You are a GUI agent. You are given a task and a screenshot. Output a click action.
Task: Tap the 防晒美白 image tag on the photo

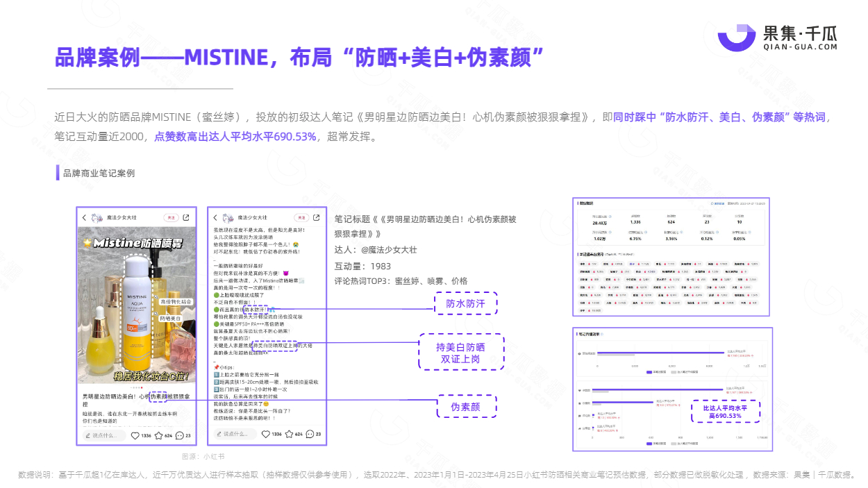coord(172,318)
